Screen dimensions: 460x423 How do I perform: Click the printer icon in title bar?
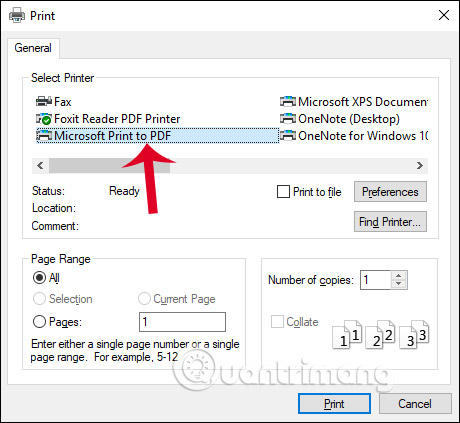tap(17, 15)
